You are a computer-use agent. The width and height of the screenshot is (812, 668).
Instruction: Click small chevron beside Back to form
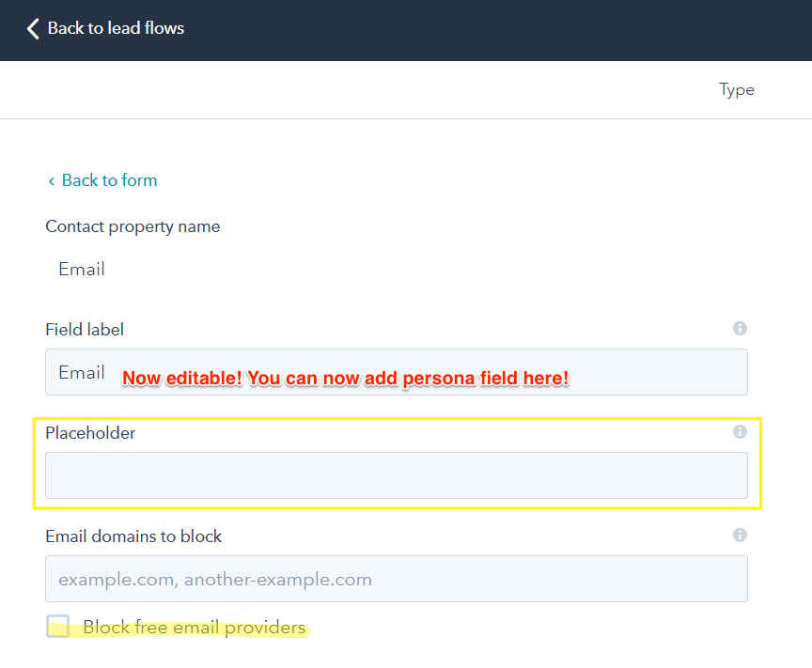point(51,180)
